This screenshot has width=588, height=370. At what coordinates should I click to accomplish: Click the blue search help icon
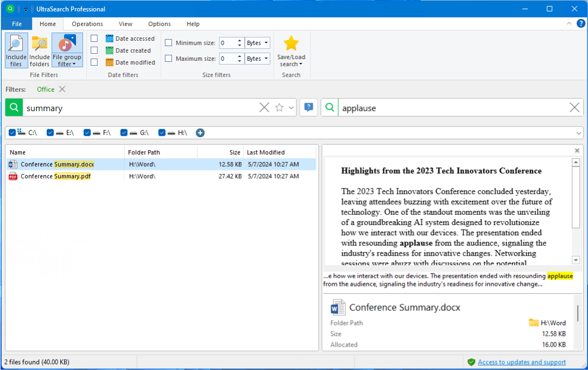(x=308, y=107)
